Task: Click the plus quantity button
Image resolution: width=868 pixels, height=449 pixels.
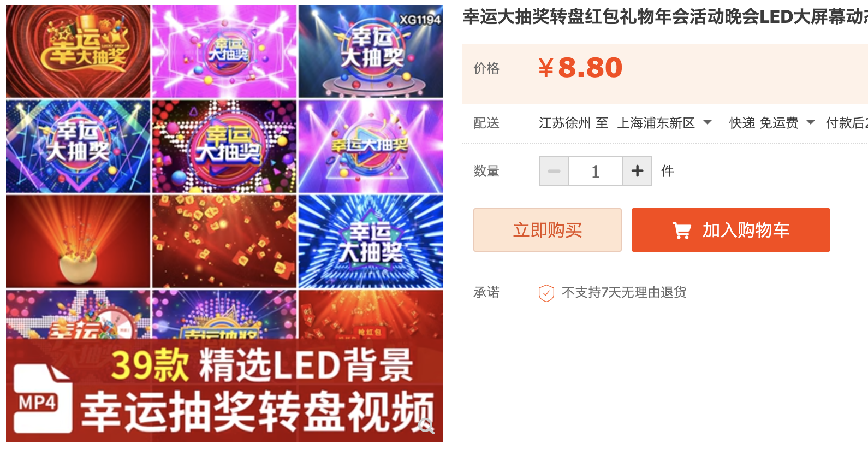Action: 637,171
